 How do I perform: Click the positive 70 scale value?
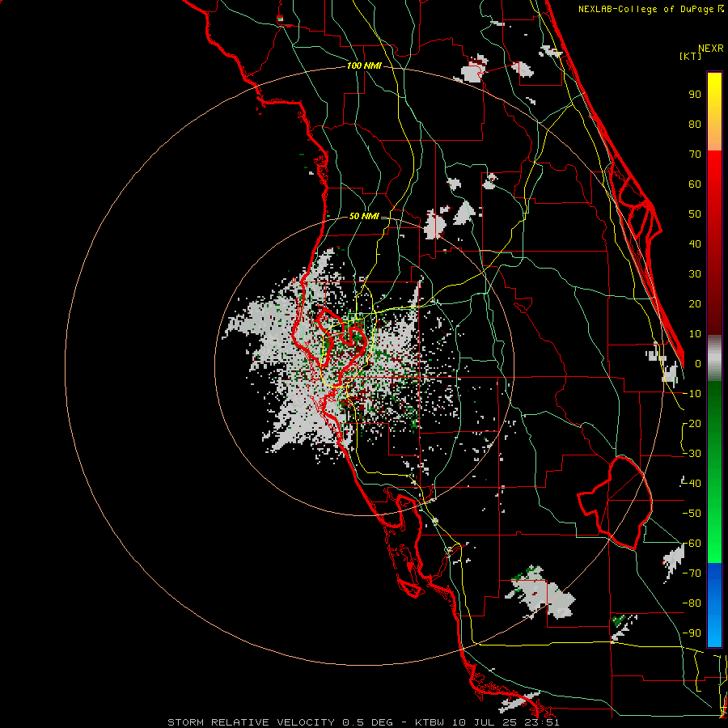tap(695, 154)
